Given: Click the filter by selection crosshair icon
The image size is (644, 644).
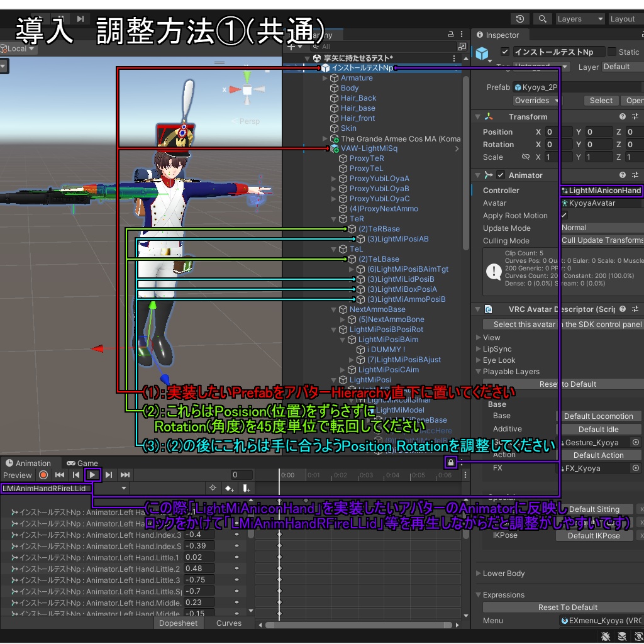Looking at the screenshot, I should point(213,488).
